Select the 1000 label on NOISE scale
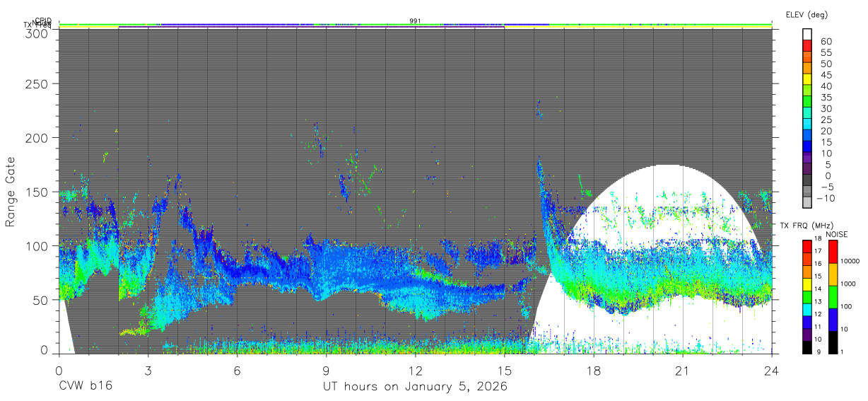The width and height of the screenshot is (868, 401). coord(848,285)
